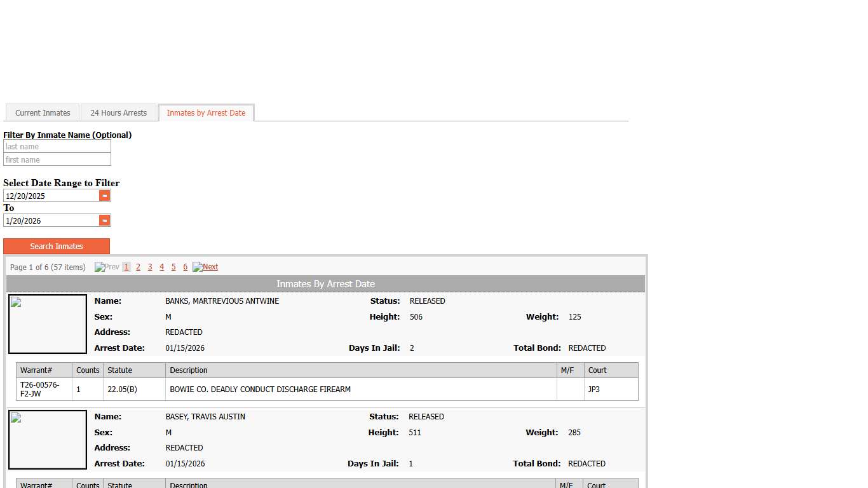Click the Next page link
The width and height of the screenshot is (868, 488).
point(205,267)
